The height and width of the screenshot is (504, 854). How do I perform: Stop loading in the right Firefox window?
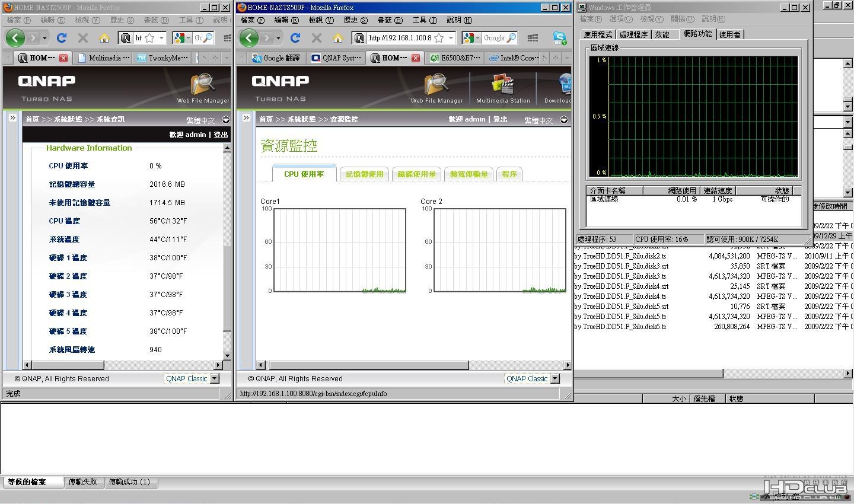(317, 38)
